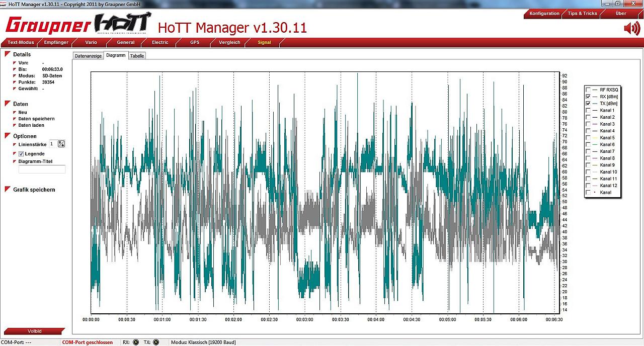Screen dimensions: 644x346
Task: Select the Vario menu tab
Action: [x=91, y=42]
